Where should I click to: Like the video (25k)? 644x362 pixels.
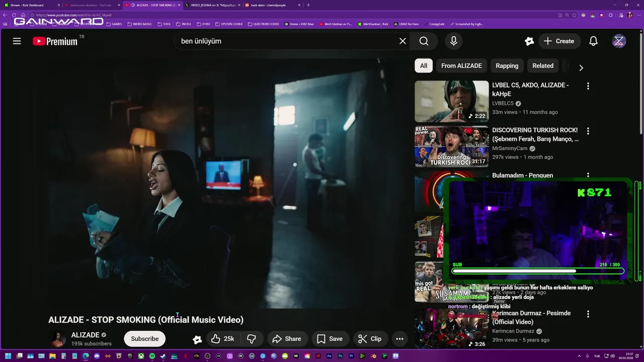pyautogui.click(x=222, y=339)
